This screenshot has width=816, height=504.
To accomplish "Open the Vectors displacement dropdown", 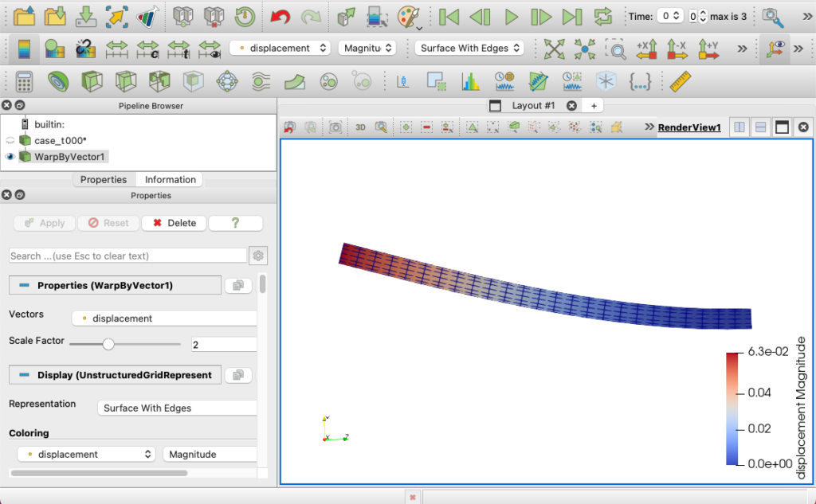I will [164, 318].
